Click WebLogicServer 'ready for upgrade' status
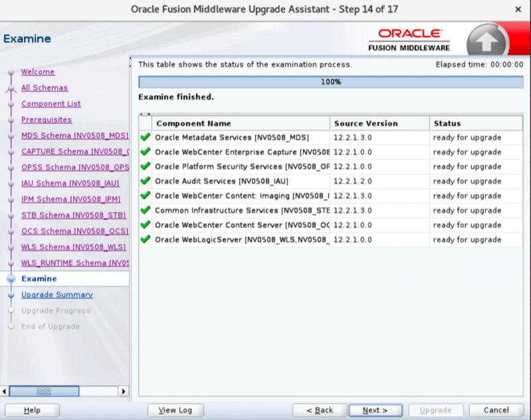The image size is (531, 420). tap(467, 240)
